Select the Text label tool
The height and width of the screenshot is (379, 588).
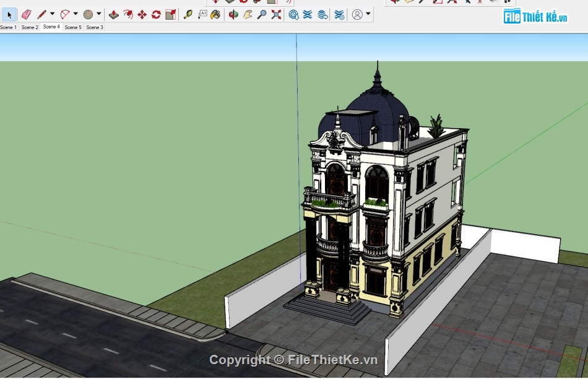click(x=202, y=15)
